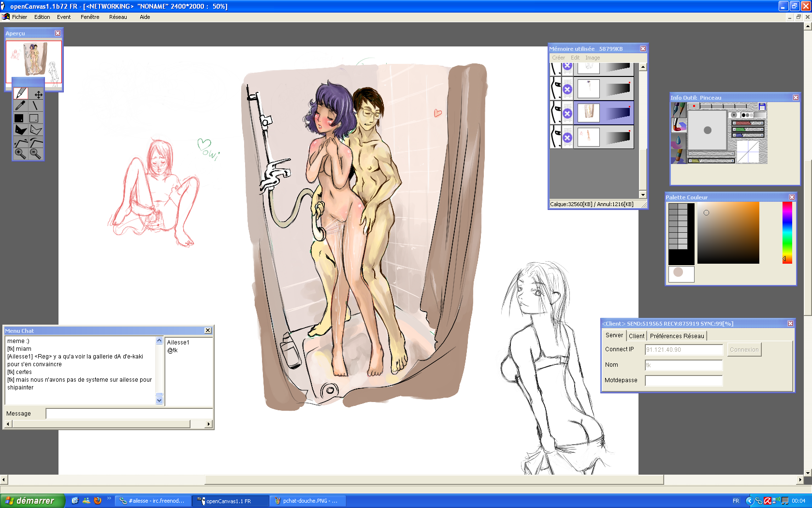The width and height of the screenshot is (812, 508).
Task: Select the filled rectangle selection tool
Action: click(19, 118)
